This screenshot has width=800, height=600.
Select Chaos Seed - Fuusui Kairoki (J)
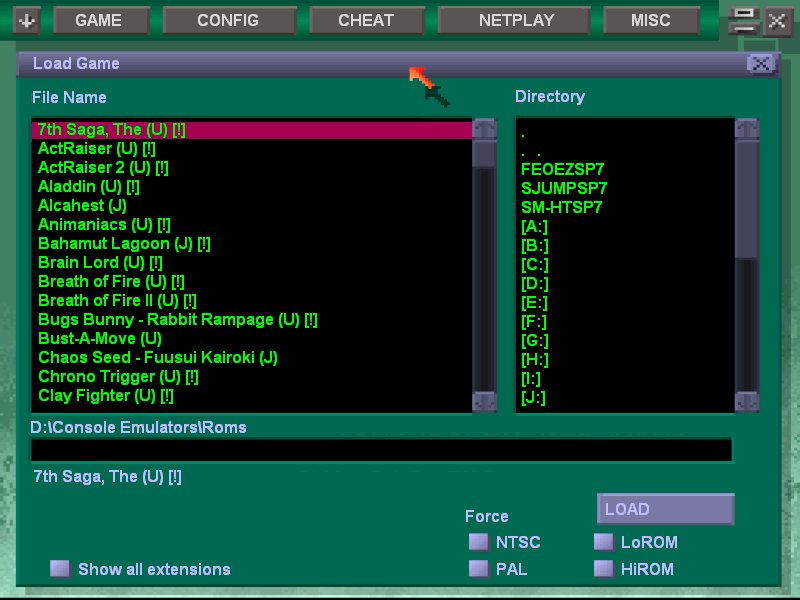coord(252,358)
